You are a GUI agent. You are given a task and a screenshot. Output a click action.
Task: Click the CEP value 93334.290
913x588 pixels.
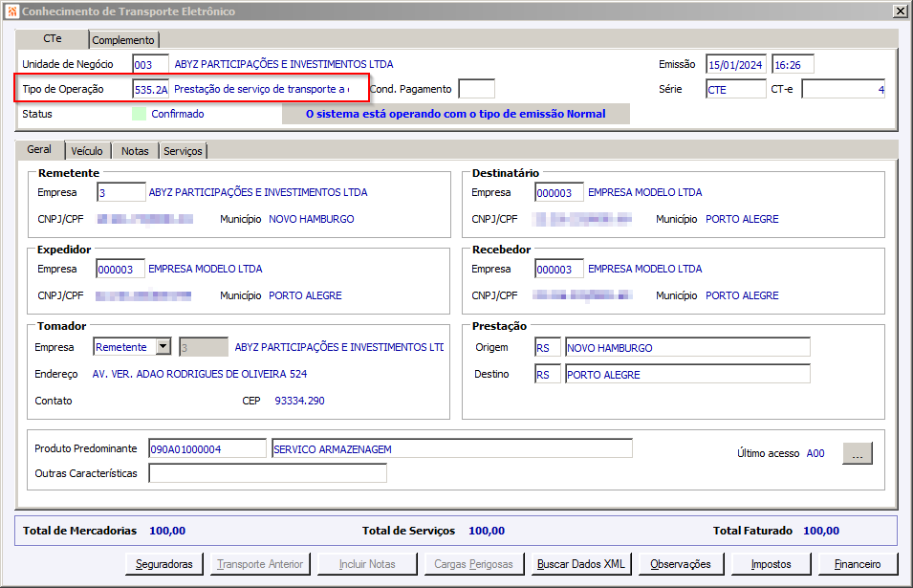point(300,401)
